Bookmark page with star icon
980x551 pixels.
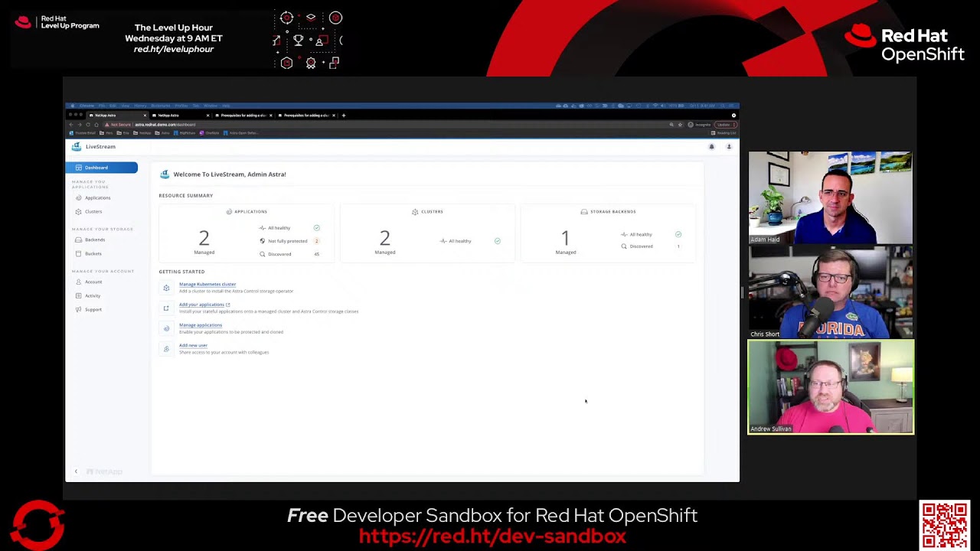click(680, 125)
